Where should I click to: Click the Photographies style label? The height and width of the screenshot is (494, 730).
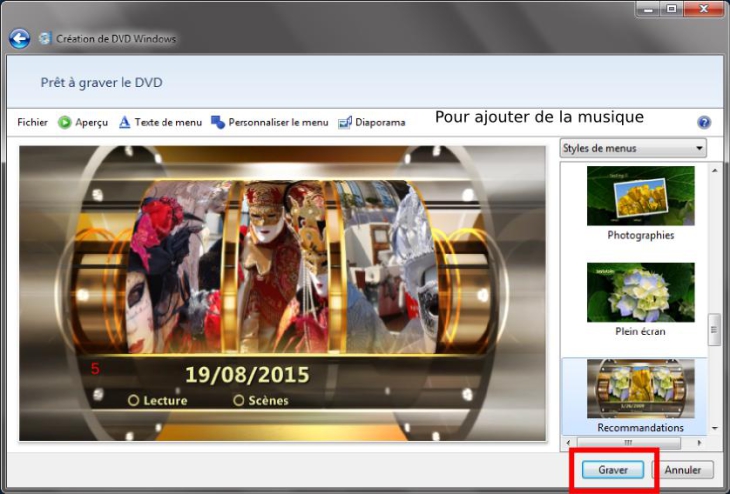coord(641,235)
